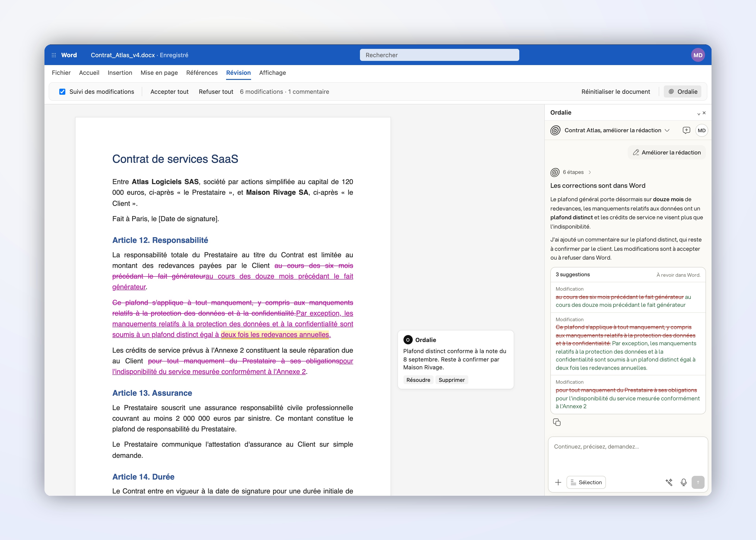This screenshot has height=540, width=756.
Task: Focus the Rechercher search field
Action: tap(439, 55)
